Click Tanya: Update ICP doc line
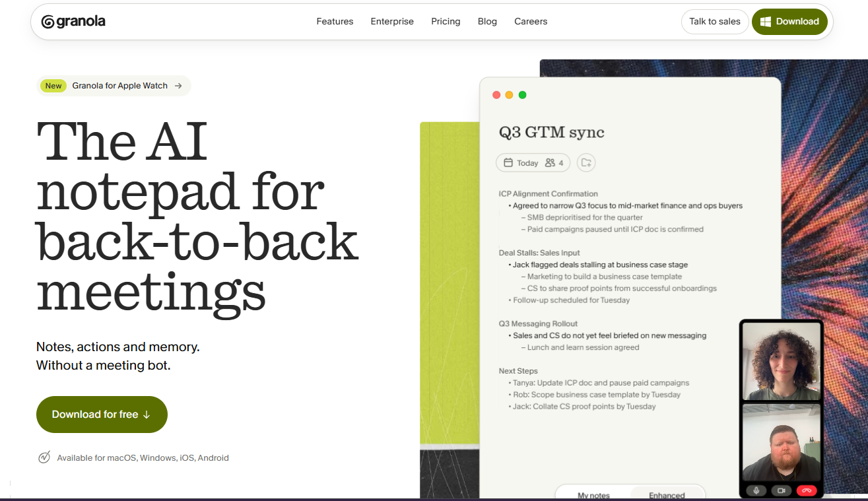This screenshot has height=501, width=868. pos(599,383)
